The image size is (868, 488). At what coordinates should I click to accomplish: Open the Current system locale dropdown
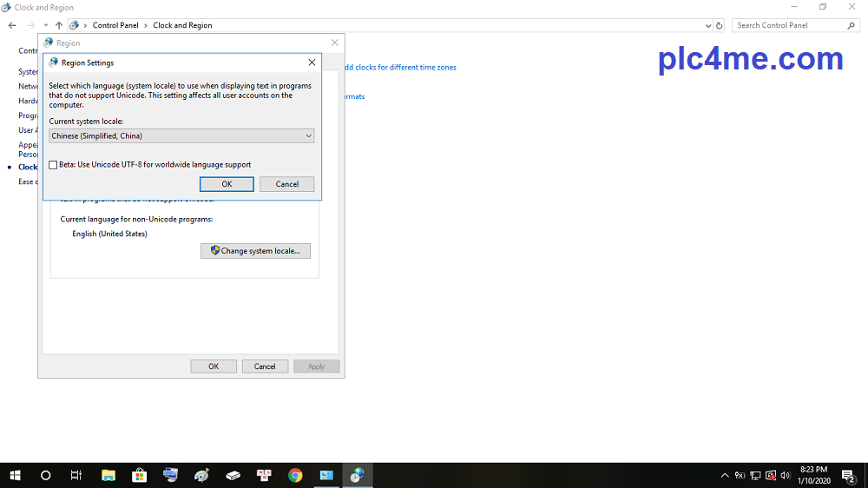[x=181, y=136]
